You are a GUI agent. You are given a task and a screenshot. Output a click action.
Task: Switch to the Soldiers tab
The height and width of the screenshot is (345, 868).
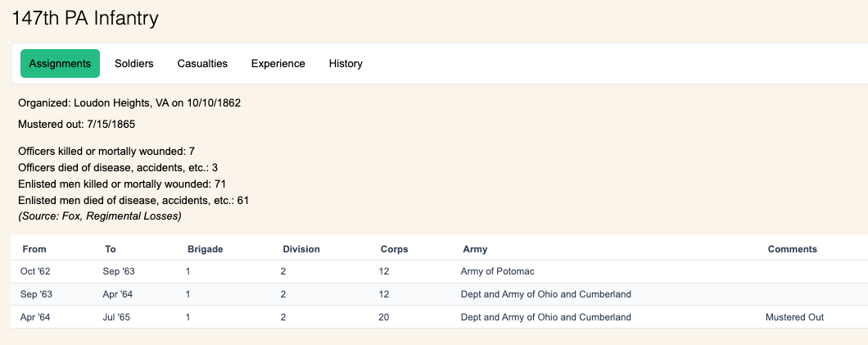click(x=133, y=64)
